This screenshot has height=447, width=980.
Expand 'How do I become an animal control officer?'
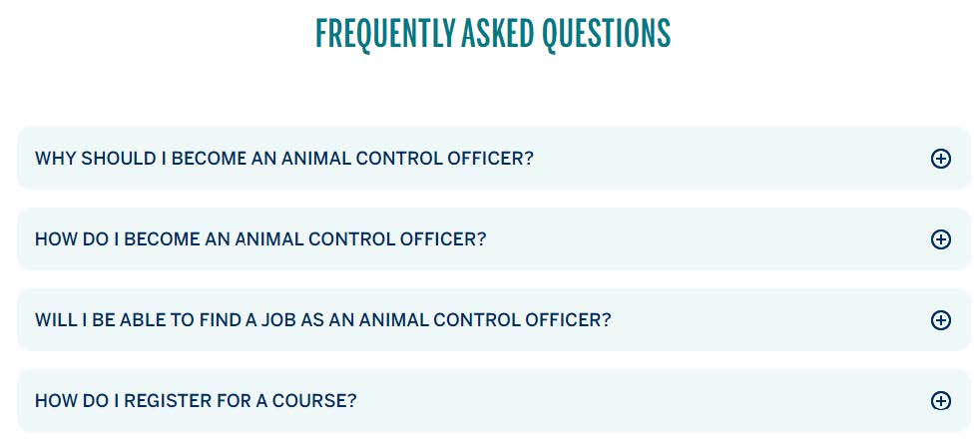(260, 239)
